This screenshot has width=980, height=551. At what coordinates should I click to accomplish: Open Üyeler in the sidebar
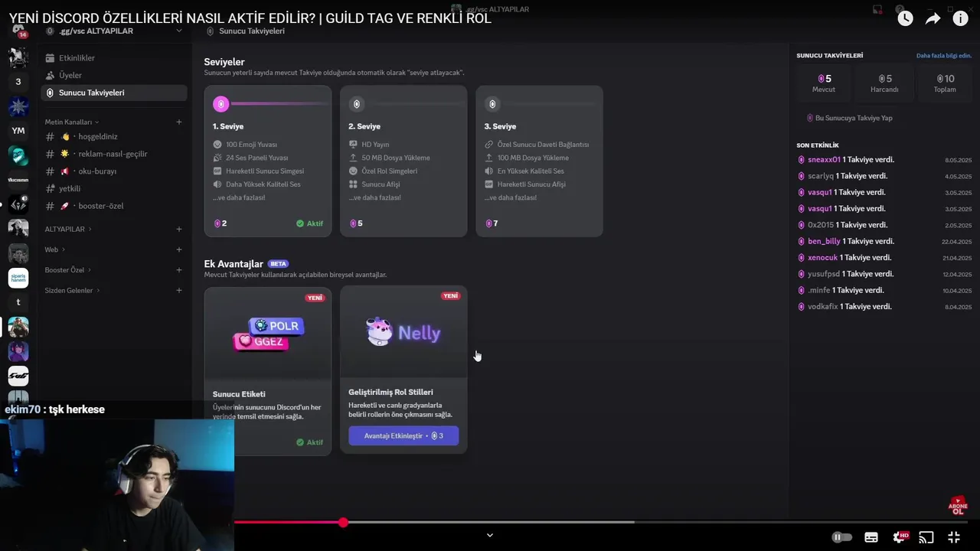(113, 75)
